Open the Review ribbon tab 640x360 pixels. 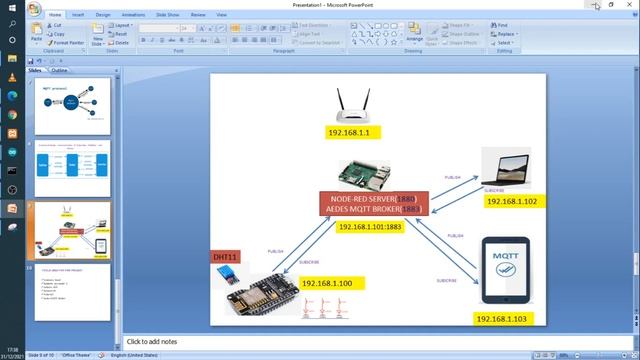click(x=198, y=15)
